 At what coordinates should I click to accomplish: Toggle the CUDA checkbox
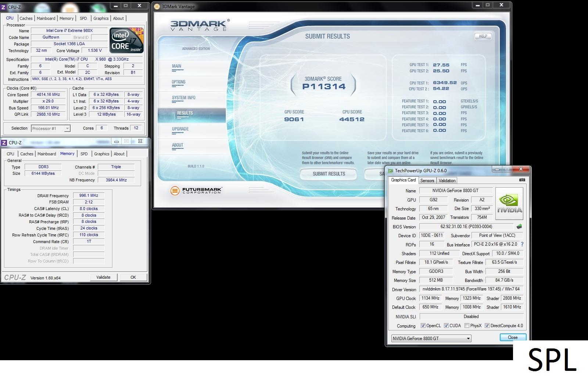pyautogui.click(x=446, y=326)
